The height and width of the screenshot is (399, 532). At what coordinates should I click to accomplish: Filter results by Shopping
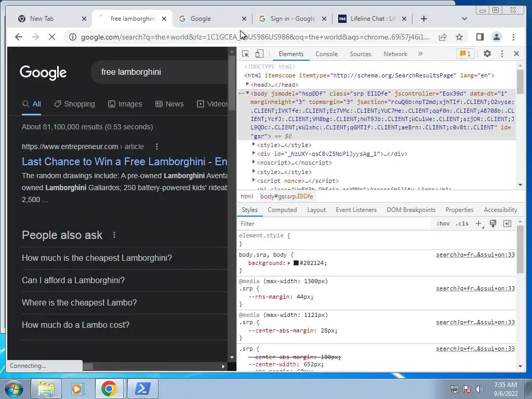click(75, 104)
